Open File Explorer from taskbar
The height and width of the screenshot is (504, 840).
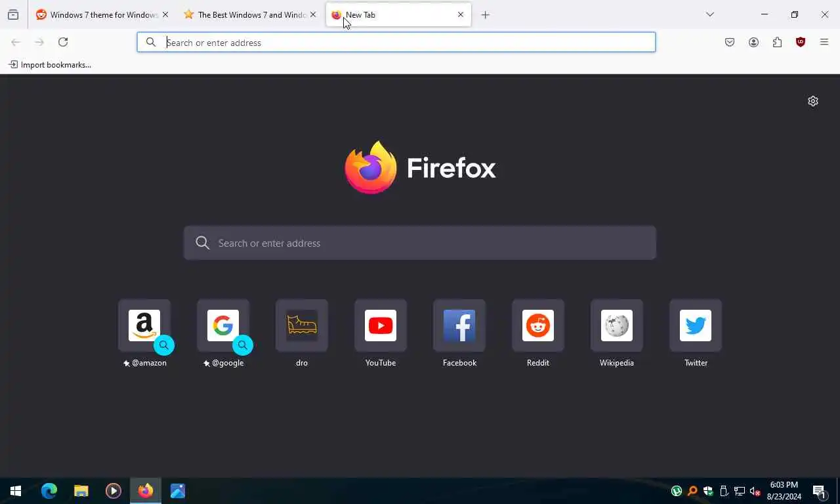pos(81,491)
